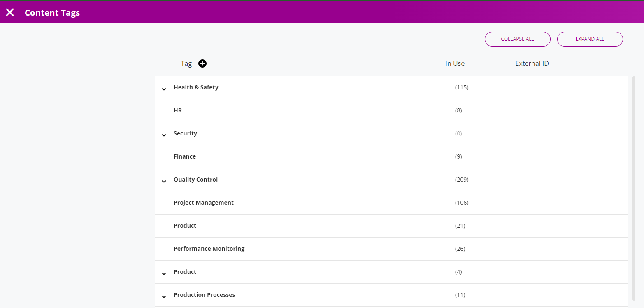Close the Content Tags panel

10,12
